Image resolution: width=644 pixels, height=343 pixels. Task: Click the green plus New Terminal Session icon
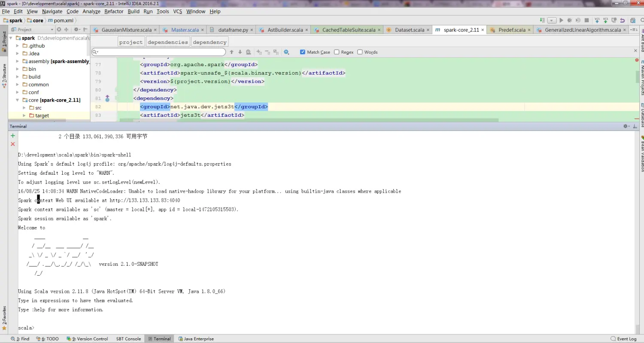(13, 136)
